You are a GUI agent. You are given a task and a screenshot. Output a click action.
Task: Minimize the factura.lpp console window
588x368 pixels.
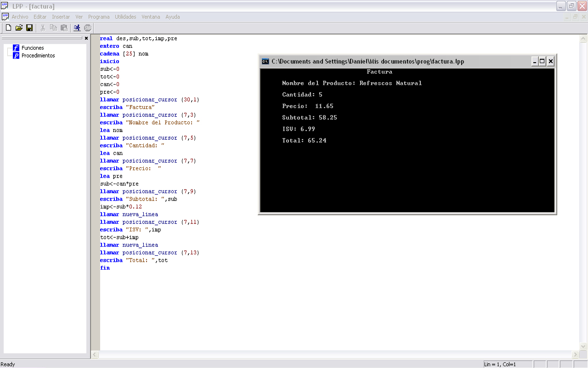click(535, 61)
